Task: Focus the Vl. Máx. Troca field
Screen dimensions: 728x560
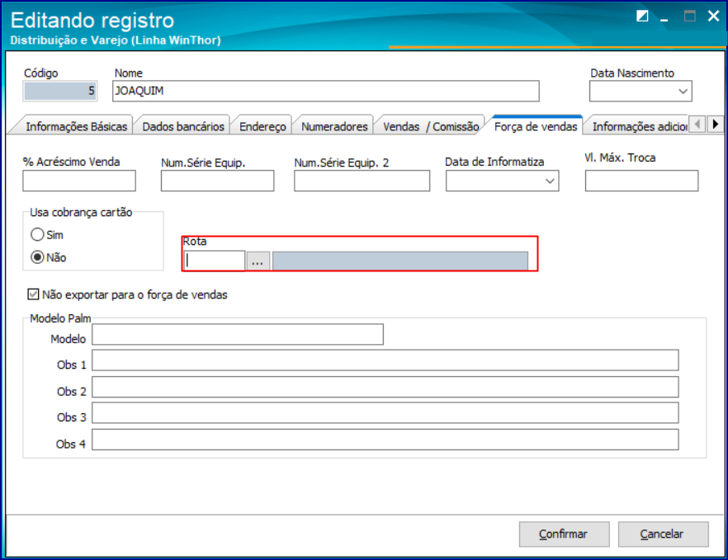Action: [x=641, y=181]
